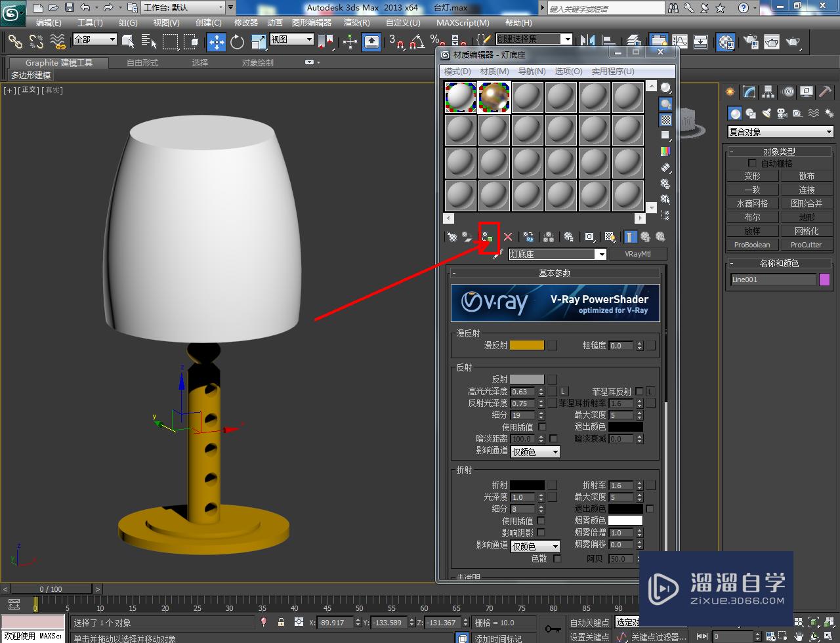The width and height of the screenshot is (840, 643).
Task: Click the VRayMtl material type button
Action: 637,254
